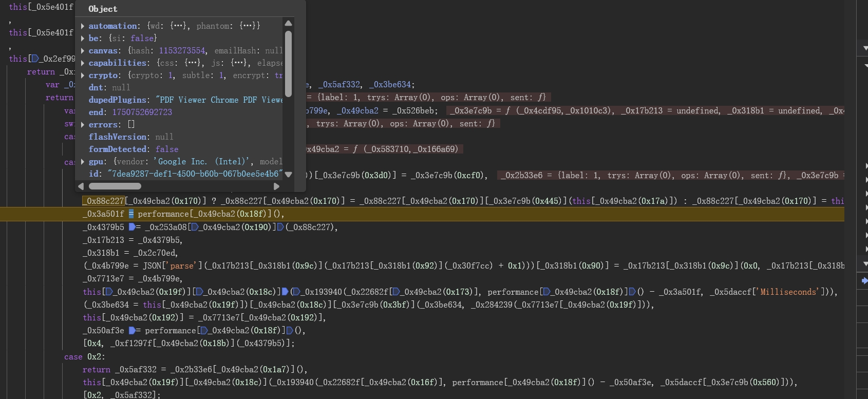The width and height of the screenshot is (868, 399).
Task: Click the popup horizontal scrollbar thumb
Action: coord(115,186)
